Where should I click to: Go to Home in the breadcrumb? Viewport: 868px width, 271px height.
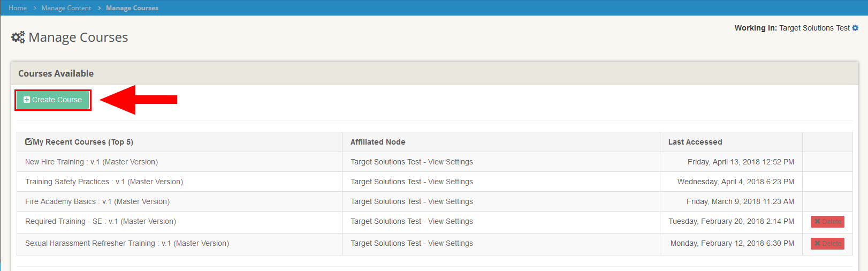tap(18, 8)
